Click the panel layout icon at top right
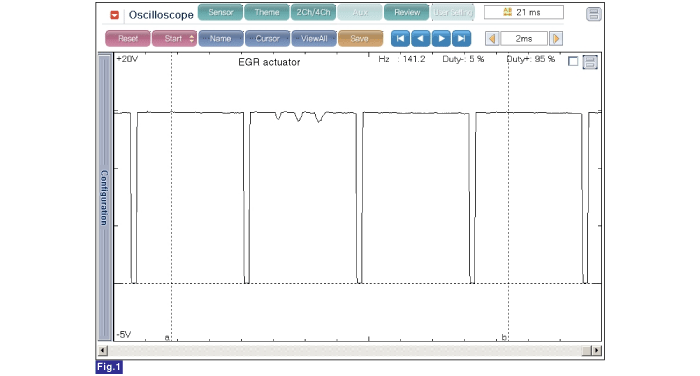The height and width of the screenshot is (376, 700). [593, 14]
